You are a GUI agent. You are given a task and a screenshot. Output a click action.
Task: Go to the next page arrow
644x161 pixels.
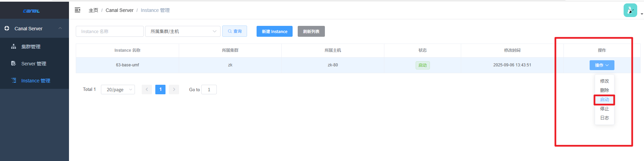(x=174, y=90)
